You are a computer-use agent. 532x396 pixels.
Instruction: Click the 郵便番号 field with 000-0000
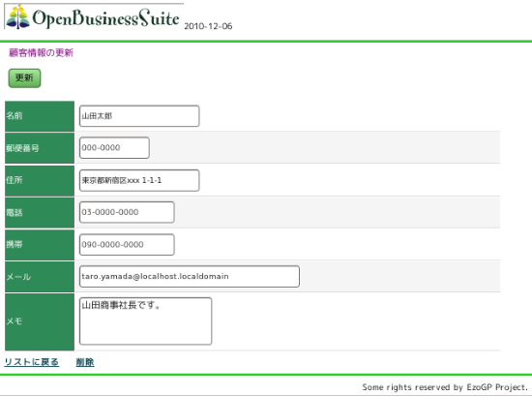click(114, 148)
